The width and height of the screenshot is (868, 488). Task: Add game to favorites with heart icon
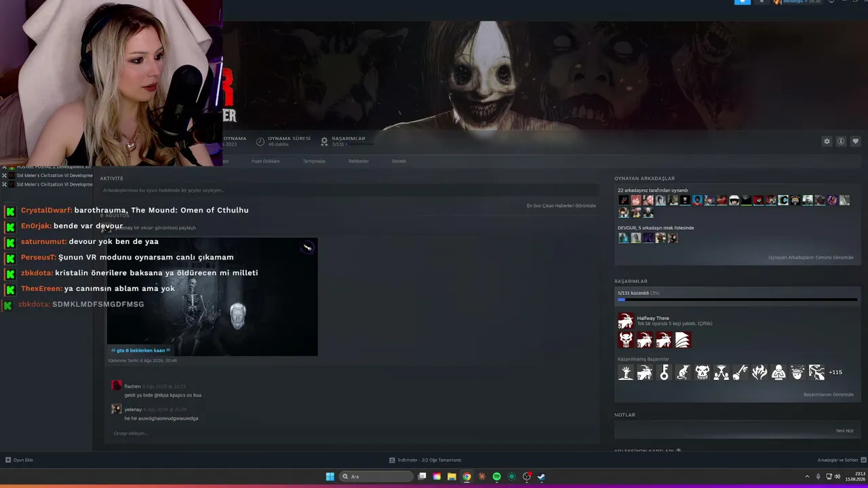point(855,141)
